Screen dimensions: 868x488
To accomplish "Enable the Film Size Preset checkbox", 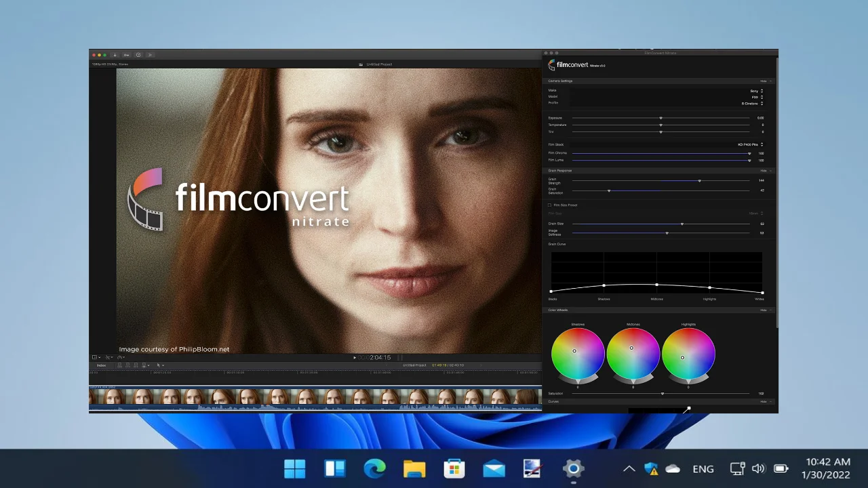I will (549, 205).
